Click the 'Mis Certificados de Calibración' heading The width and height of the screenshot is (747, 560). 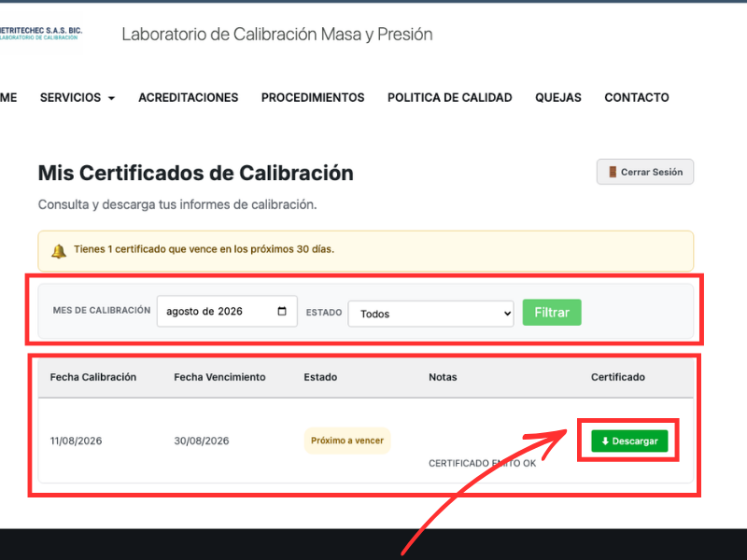[196, 174]
